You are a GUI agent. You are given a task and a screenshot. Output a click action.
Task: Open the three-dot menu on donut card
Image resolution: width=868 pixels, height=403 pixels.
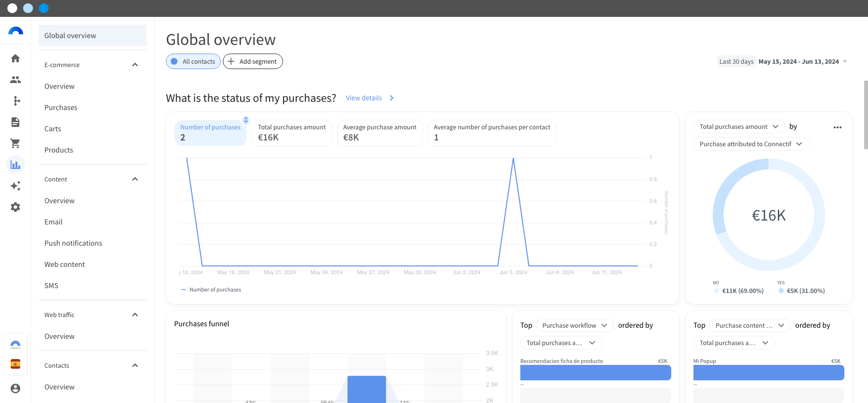point(838,127)
